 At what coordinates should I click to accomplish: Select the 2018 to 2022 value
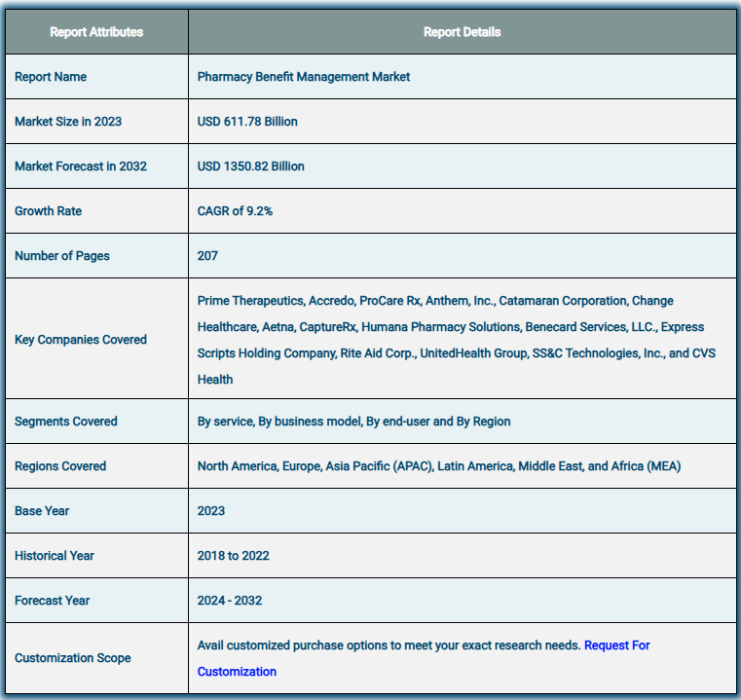[x=233, y=556]
